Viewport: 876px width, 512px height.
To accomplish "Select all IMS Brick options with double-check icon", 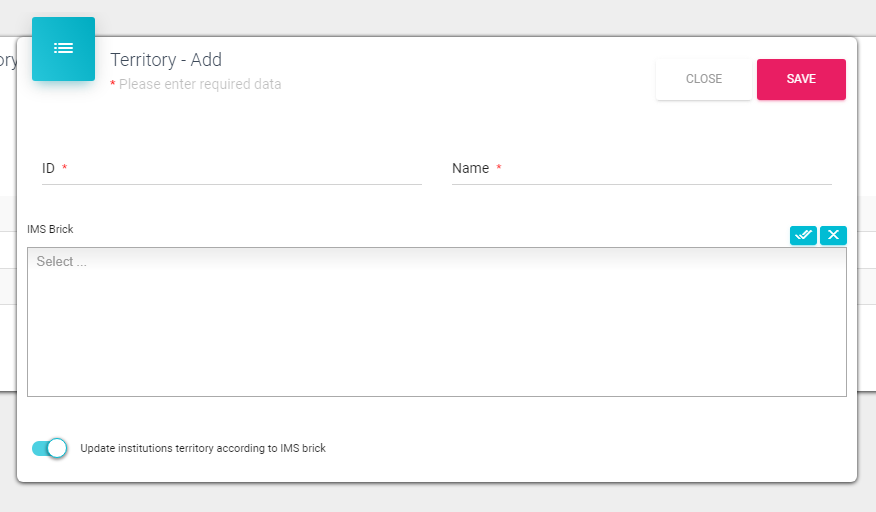I will point(803,235).
